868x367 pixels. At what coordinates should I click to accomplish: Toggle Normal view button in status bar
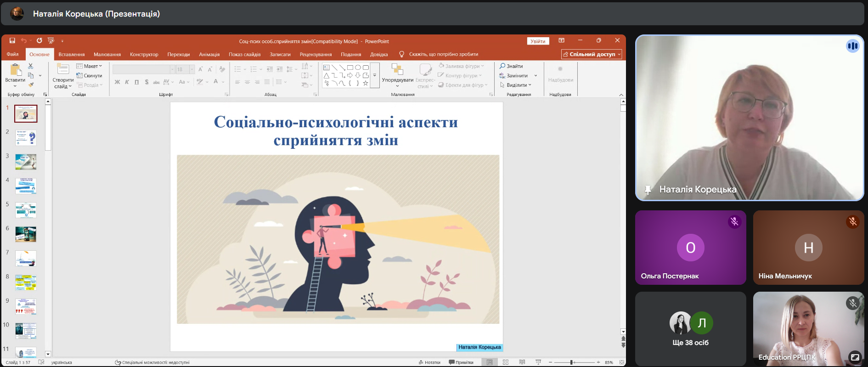tap(490, 362)
